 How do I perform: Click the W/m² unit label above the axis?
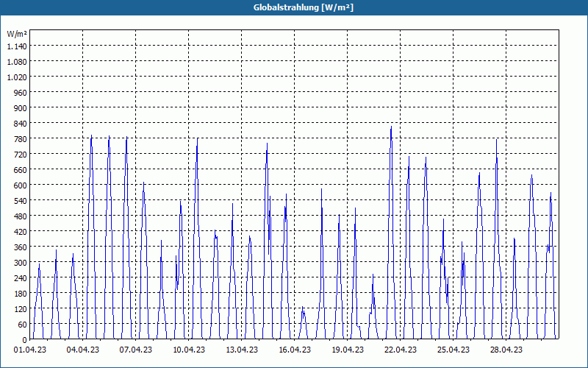click(17, 34)
